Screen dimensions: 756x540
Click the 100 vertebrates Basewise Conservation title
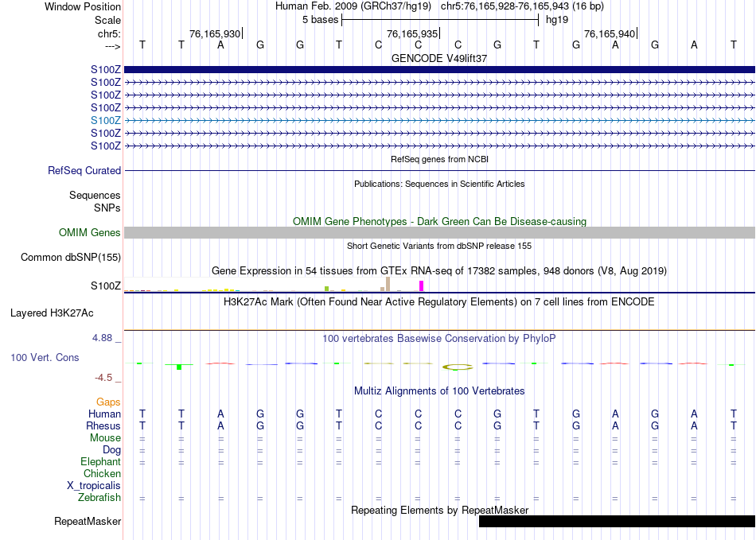[x=438, y=338]
